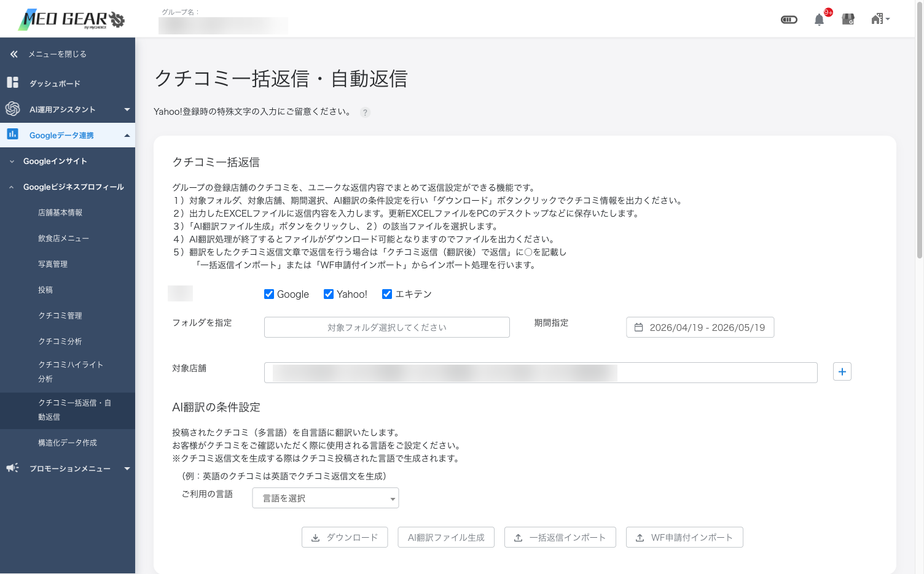
Task: Open 写真管理 menu item
Action: tap(53, 264)
